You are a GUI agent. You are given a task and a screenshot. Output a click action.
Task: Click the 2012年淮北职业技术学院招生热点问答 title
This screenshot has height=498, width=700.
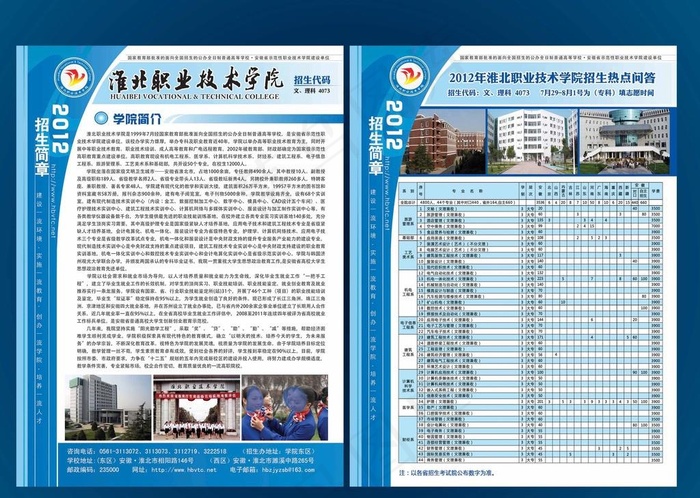(552, 78)
